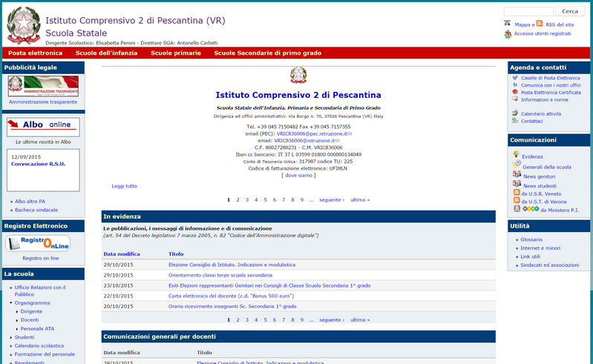Viewport: 593px width, 364px height.
Task: Go to page 2 in upper pager
Action: [238, 200]
